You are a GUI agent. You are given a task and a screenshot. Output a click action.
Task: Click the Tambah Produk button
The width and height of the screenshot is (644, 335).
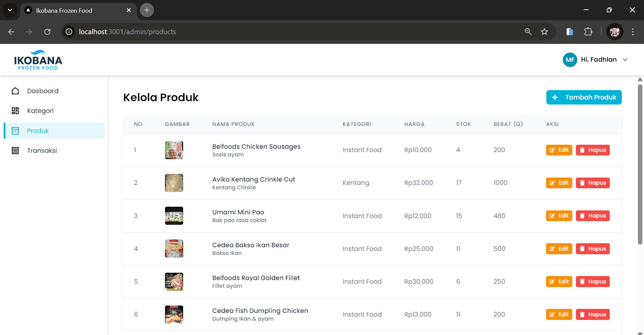pyautogui.click(x=584, y=97)
